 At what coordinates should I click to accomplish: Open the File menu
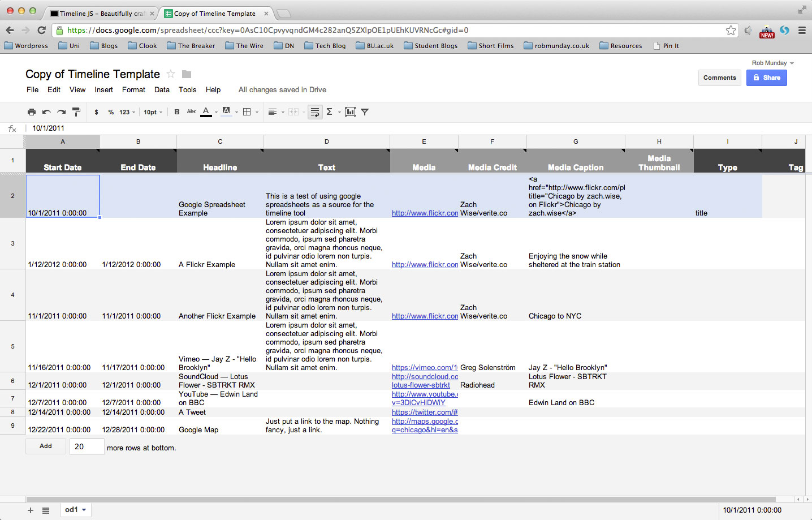pyautogui.click(x=33, y=89)
